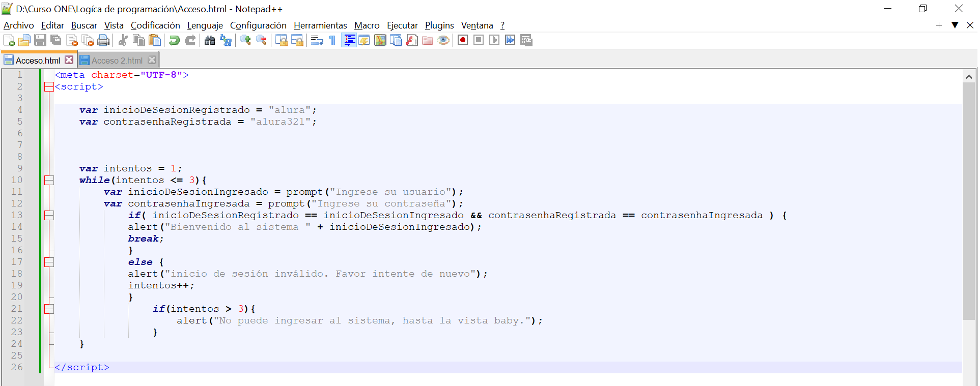Click the New file icon

click(x=9, y=41)
